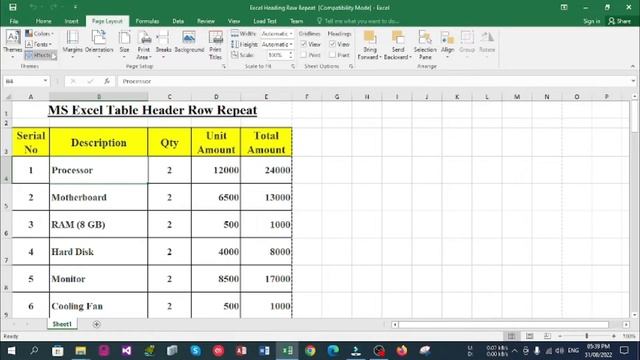Open Skype from the taskbar
640x360 pixels.
[196, 351]
